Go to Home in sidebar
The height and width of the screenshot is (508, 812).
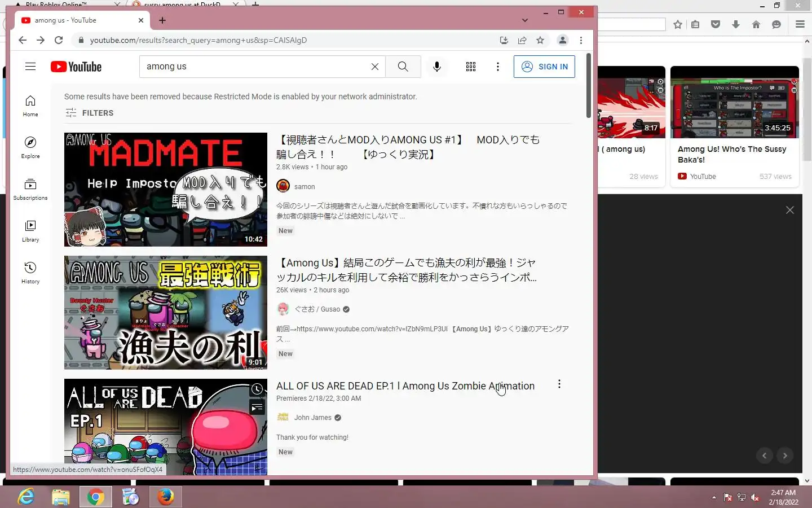click(x=30, y=106)
